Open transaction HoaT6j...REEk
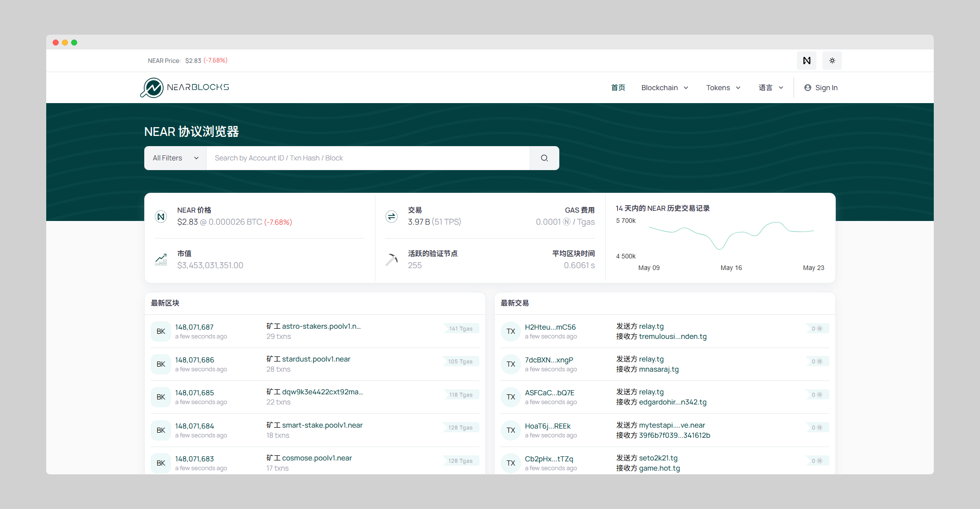 click(x=548, y=426)
